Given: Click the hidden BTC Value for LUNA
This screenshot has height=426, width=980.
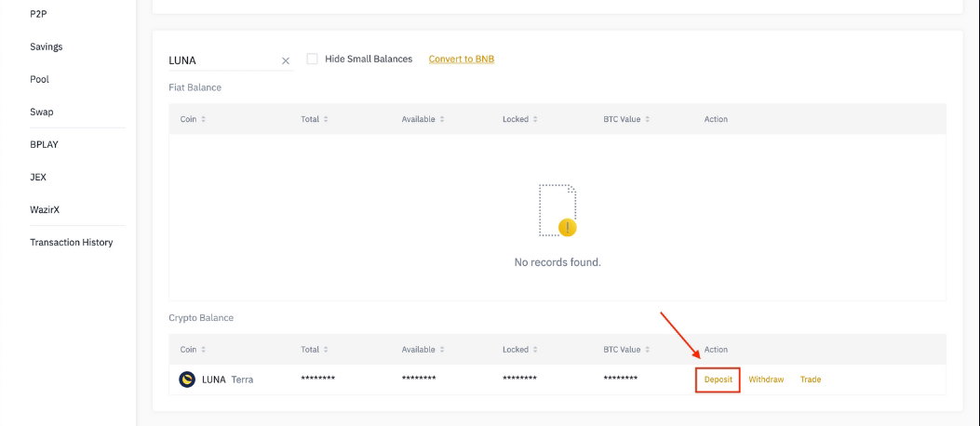Looking at the screenshot, I should pyautogui.click(x=621, y=379).
